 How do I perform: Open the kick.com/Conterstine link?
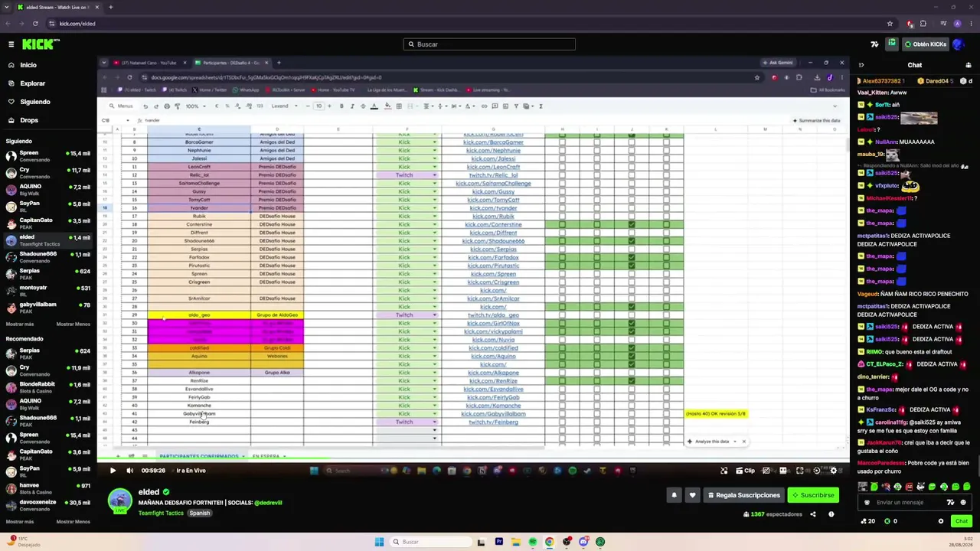pyautogui.click(x=493, y=224)
